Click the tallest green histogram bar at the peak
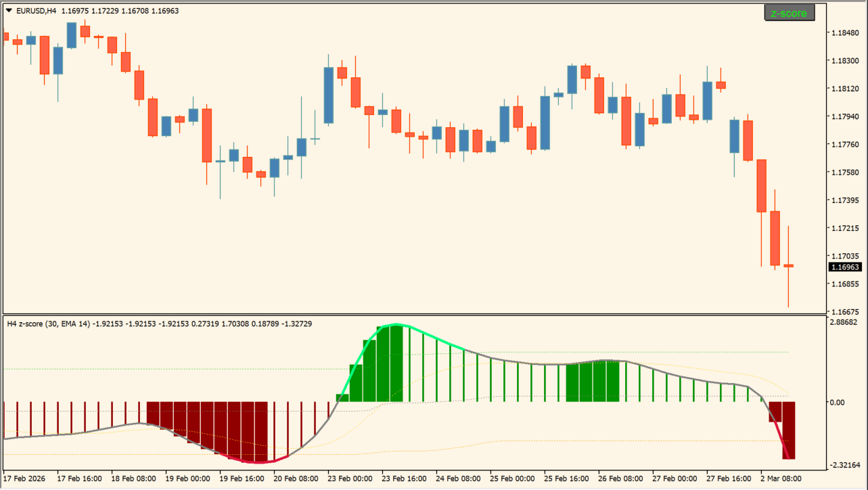Image resolution: width=868 pixels, height=490 pixels. (x=396, y=364)
